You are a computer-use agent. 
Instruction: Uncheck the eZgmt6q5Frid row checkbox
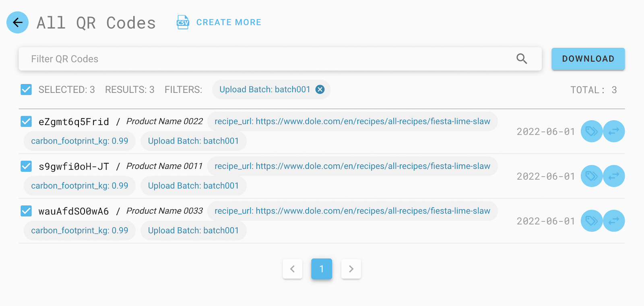26,121
